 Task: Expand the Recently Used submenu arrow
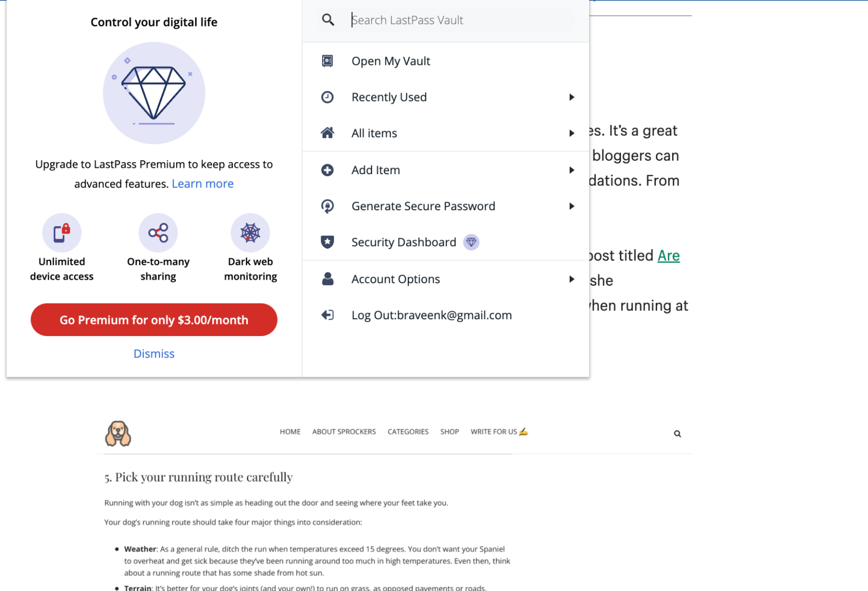571,97
